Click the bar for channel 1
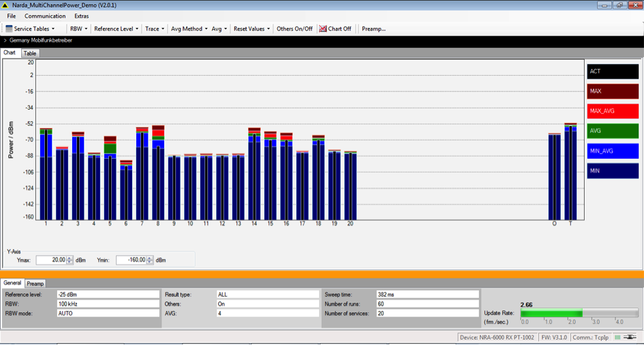 pos(46,174)
